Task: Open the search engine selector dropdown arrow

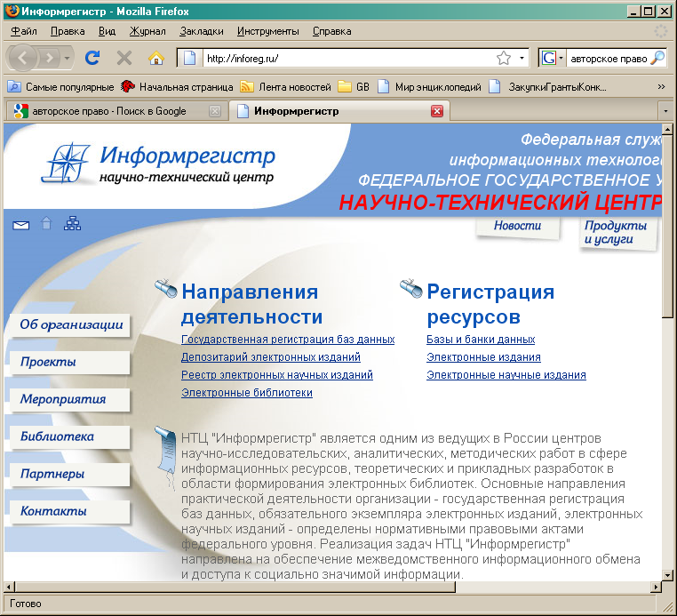Action: (561, 58)
